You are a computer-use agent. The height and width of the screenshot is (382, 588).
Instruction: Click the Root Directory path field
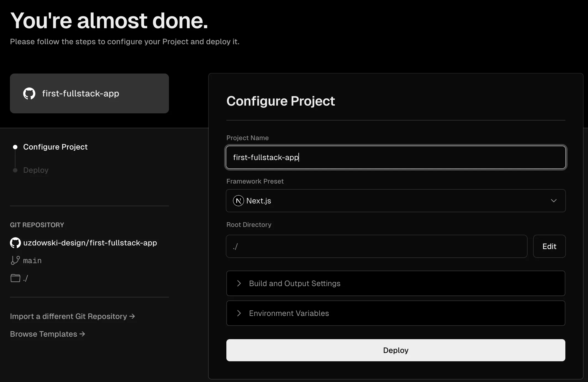pos(377,246)
